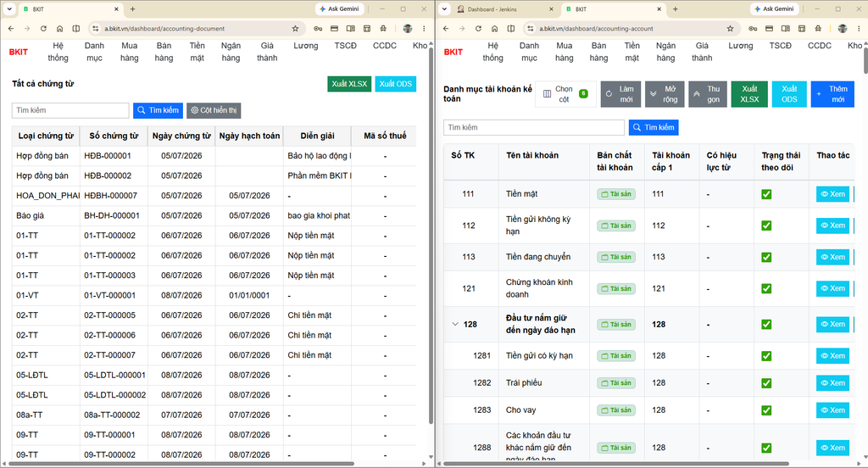The height and width of the screenshot is (468, 868).
Task: Open extensions icon in left browser window
Action: point(383,29)
